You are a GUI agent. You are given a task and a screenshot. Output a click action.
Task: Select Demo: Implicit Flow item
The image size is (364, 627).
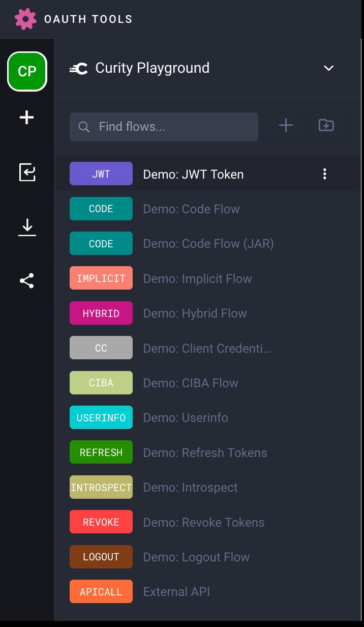click(197, 279)
